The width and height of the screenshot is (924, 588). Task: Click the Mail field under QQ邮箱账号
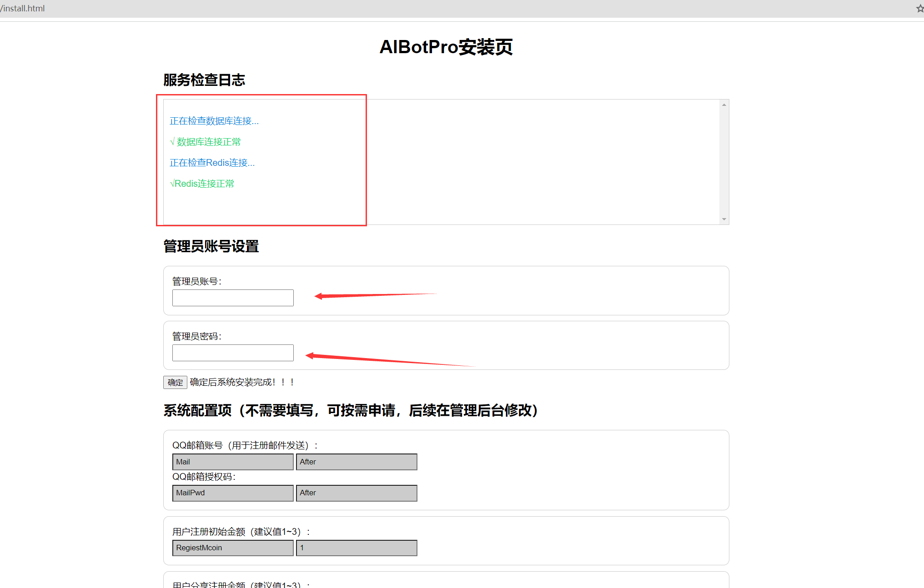coord(233,462)
